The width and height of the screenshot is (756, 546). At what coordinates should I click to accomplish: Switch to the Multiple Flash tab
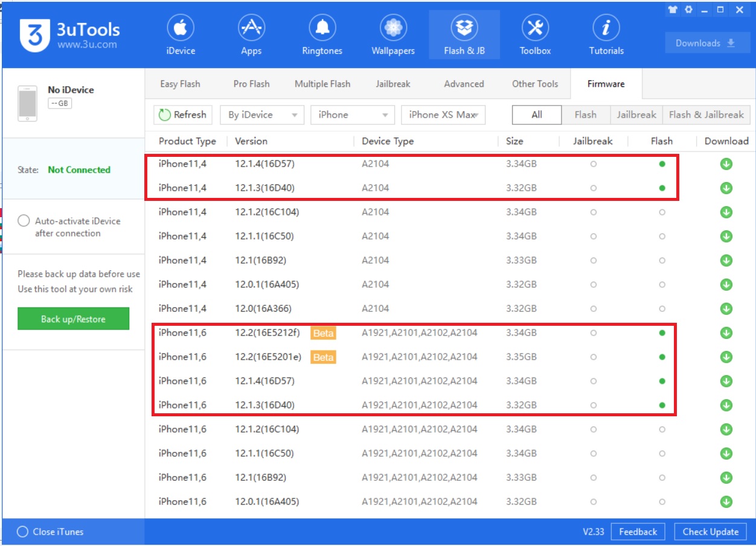[x=322, y=84]
